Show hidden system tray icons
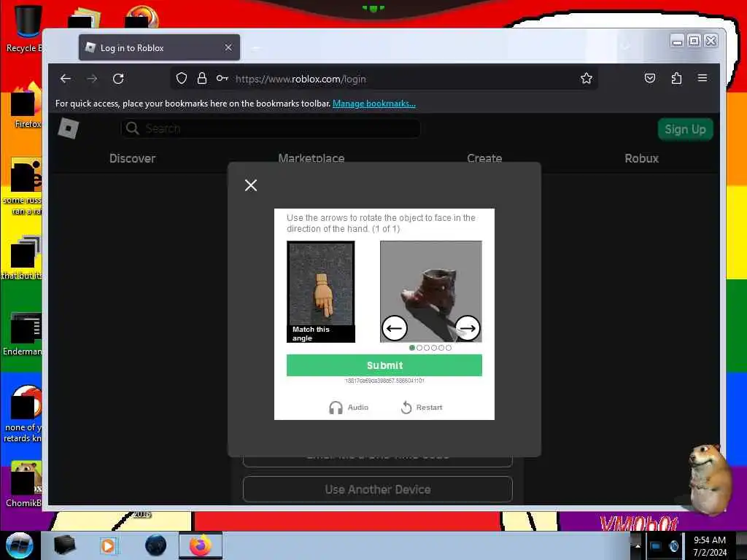Screen dimensions: 747x560 (638, 545)
